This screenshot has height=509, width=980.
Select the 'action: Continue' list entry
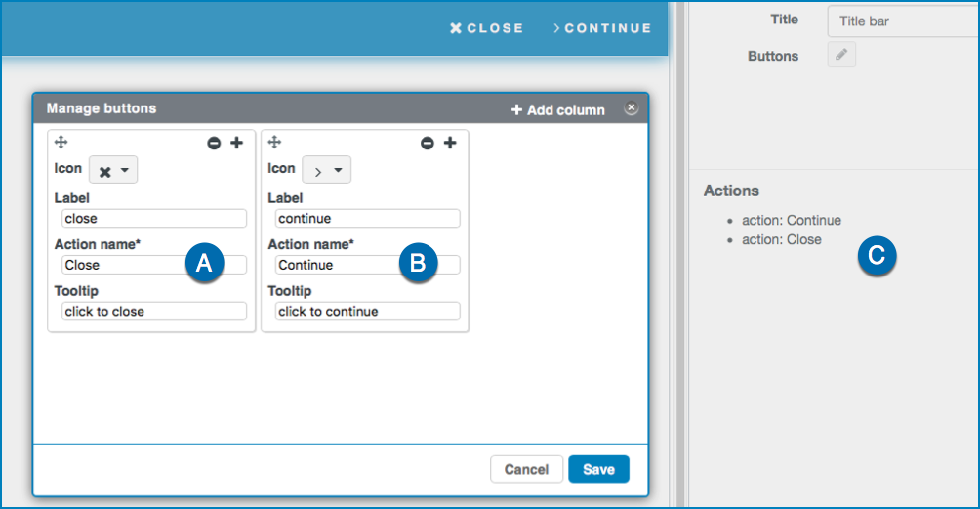[x=792, y=220]
